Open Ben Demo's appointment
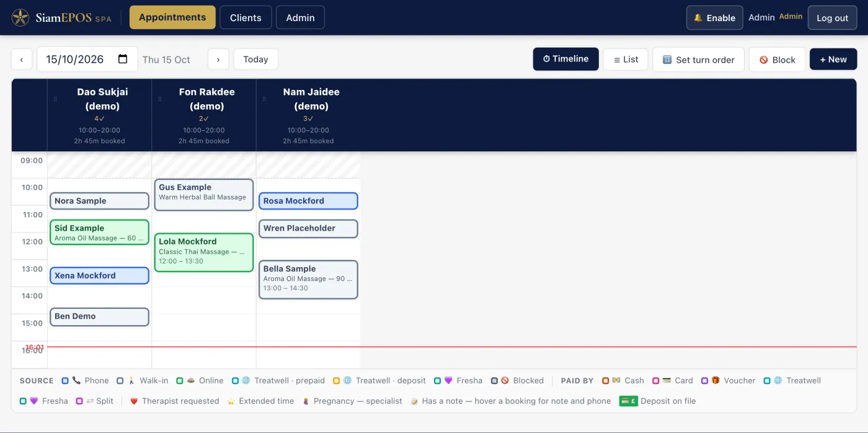The width and height of the screenshot is (868, 433). pos(99,316)
